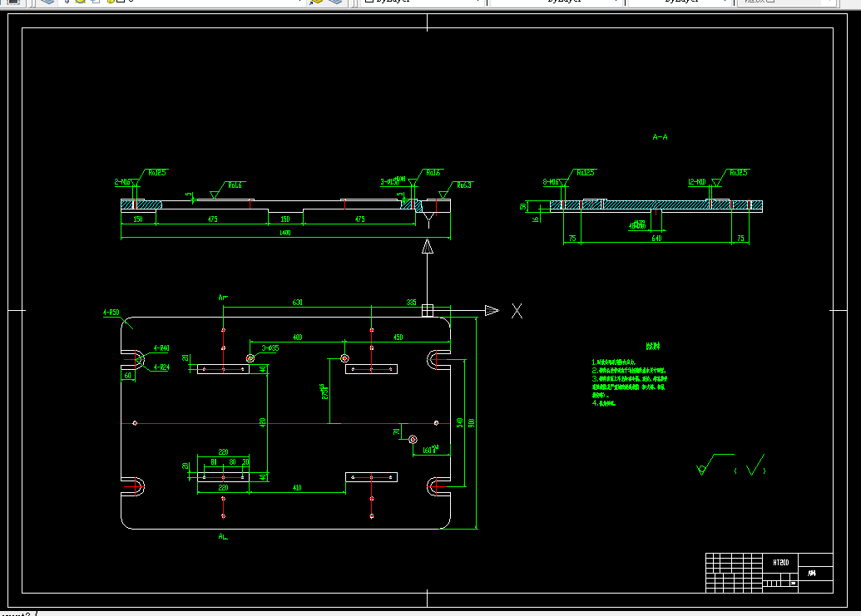The width and height of the screenshot is (861, 616).
Task: Pick the 400 dimension value
Action: 297,337
